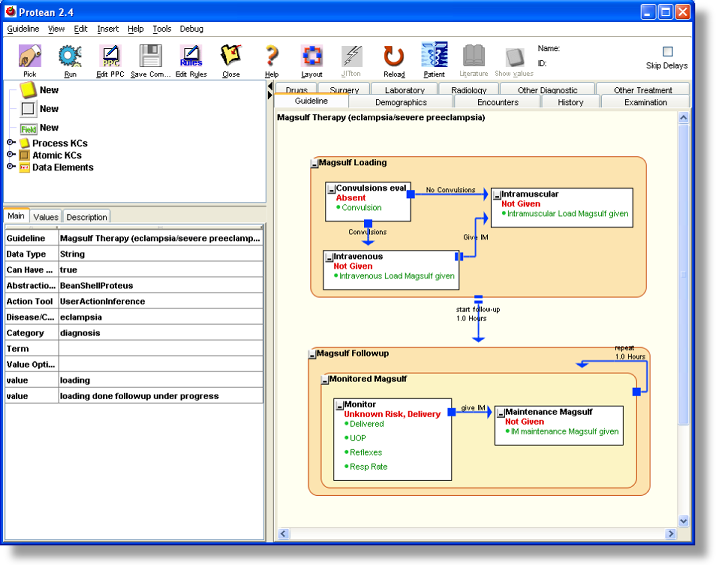Switch to the Demographics tab
716x565 pixels.
coord(400,102)
